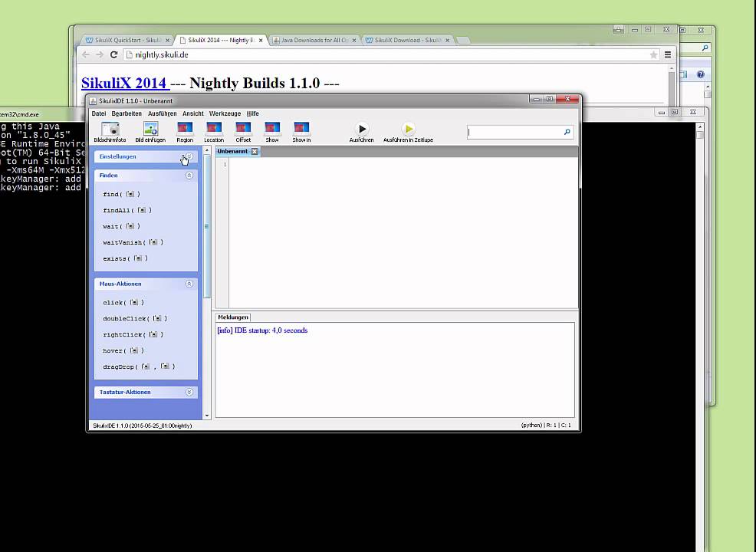This screenshot has height=552, width=756.
Task: Reload the nightly.sikuli.de page
Action: (x=113, y=55)
